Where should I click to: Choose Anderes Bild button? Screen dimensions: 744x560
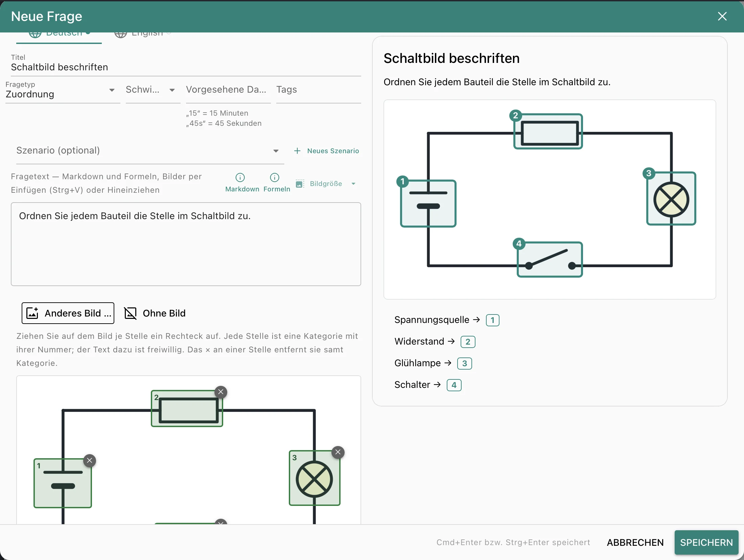click(x=68, y=313)
